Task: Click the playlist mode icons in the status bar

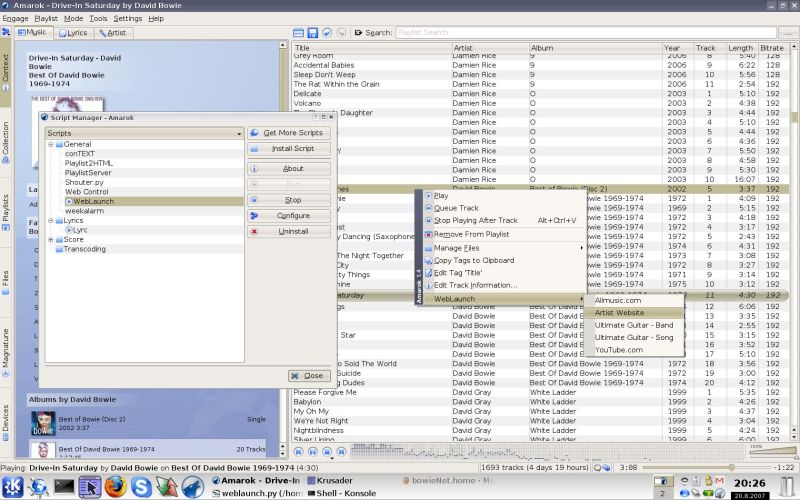Action: (604, 467)
